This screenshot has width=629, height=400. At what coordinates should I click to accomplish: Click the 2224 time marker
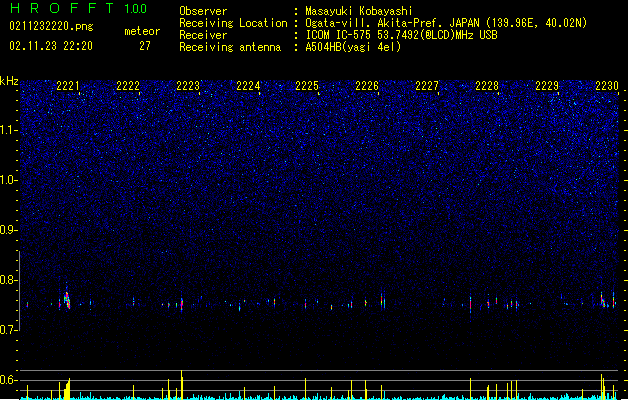(x=248, y=86)
